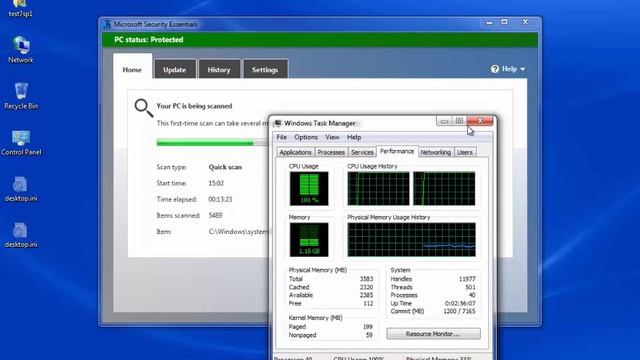Viewport: 640px width, 360px height.
Task: Click the Microsoft Security Essentials title icon
Action: [107, 24]
